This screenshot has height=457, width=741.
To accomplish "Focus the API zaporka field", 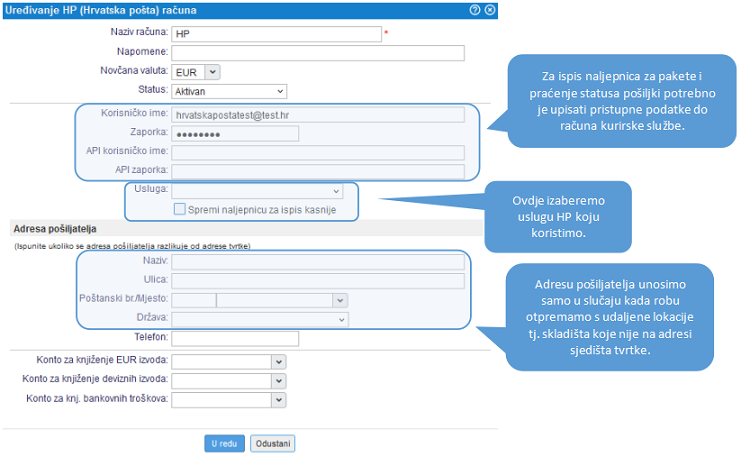I will (x=318, y=171).
